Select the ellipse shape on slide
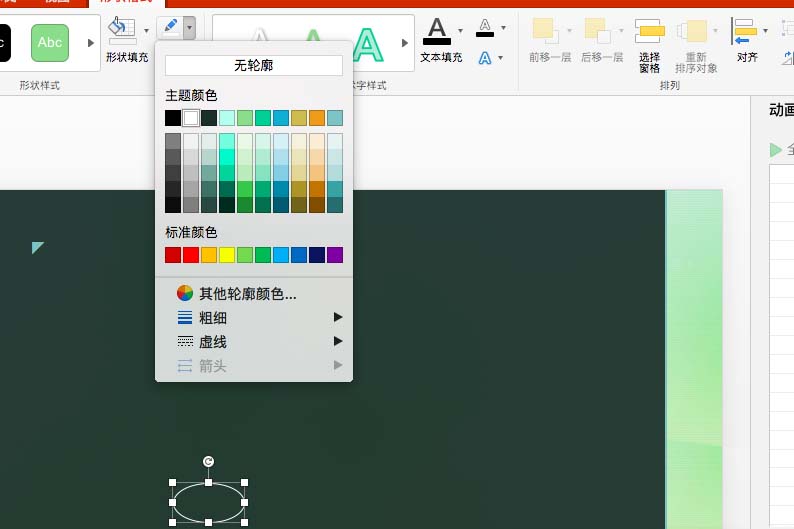Image resolution: width=794 pixels, height=529 pixels. point(208,502)
